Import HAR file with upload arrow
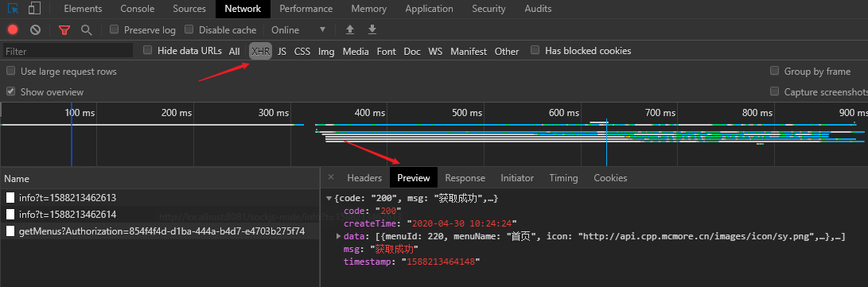Viewport: 868px width, 287px height. pyautogui.click(x=350, y=29)
